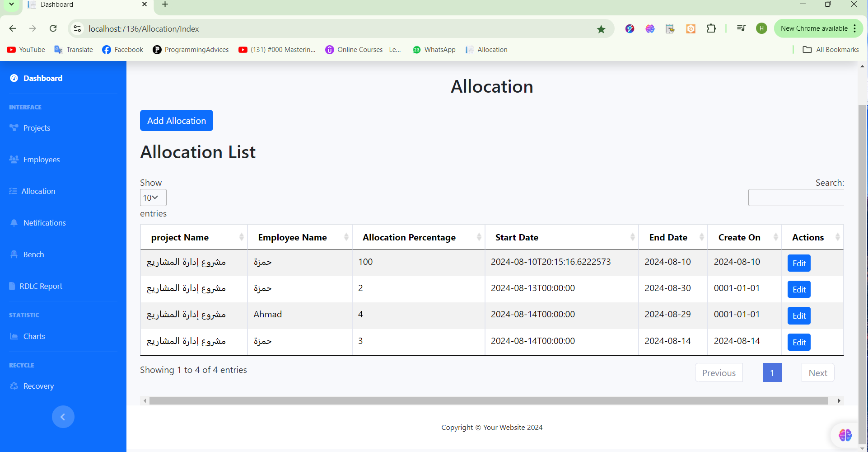
Task: Click the Notifications bell icon
Action: point(14,223)
